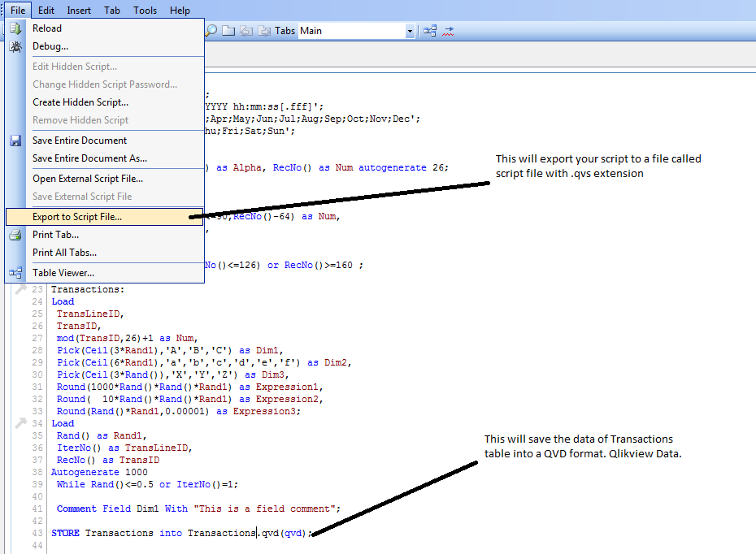Click the magnifier search icon in toolbar
The image size is (756, 554).
[x=211, y=31]
